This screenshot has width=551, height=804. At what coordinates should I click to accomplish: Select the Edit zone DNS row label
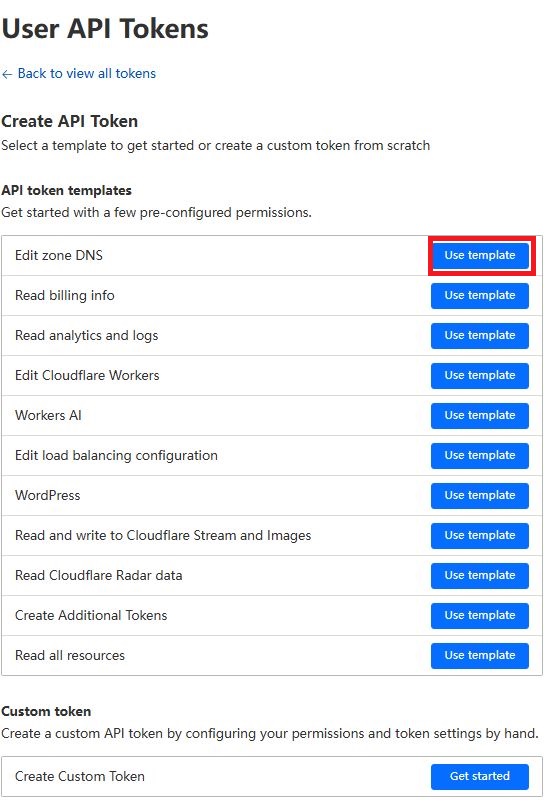coord(59,255)
